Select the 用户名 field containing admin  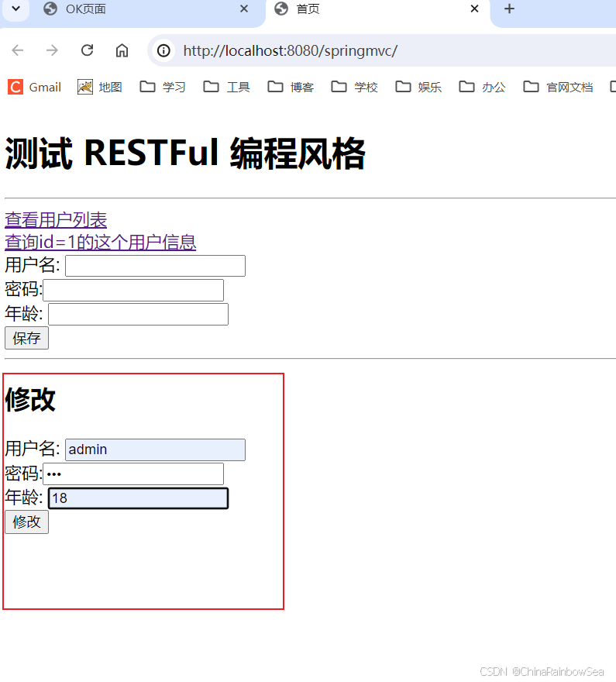pyautogui.click(x=155, y=449)
